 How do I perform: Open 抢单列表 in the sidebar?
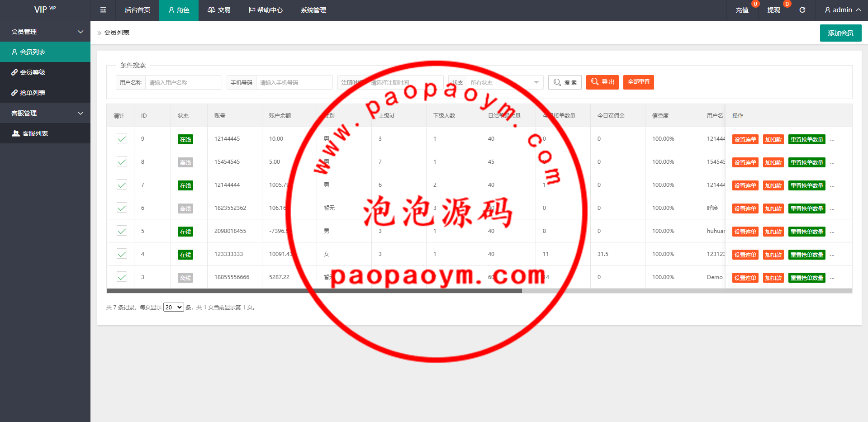tap(32, 93)
